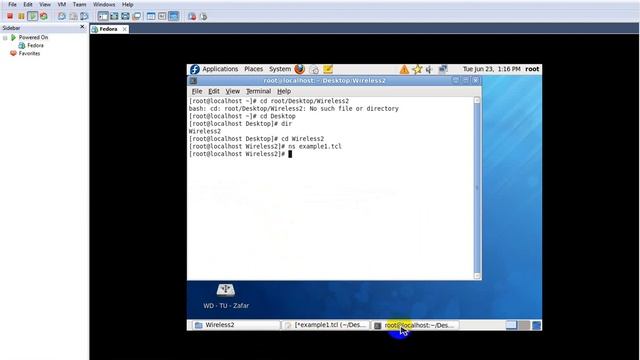Click the green Power On play icon
Image resolution: width=640 pixels, height=360 pixels.
click(x=32, y=16)
